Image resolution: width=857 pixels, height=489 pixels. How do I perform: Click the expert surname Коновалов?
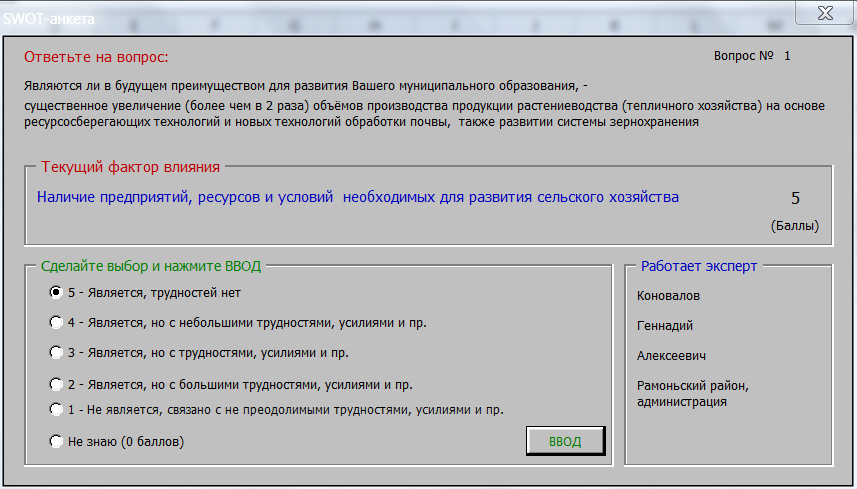pos(668,296)
